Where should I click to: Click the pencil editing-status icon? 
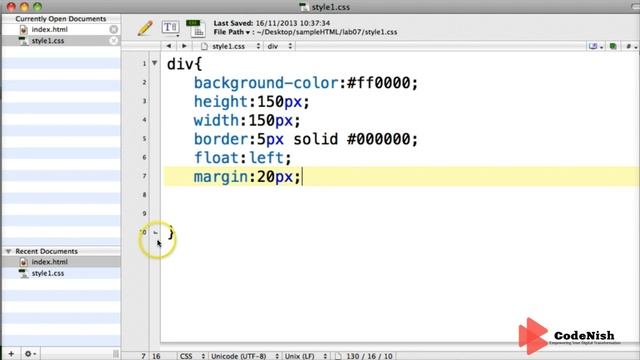pos(145,28)
